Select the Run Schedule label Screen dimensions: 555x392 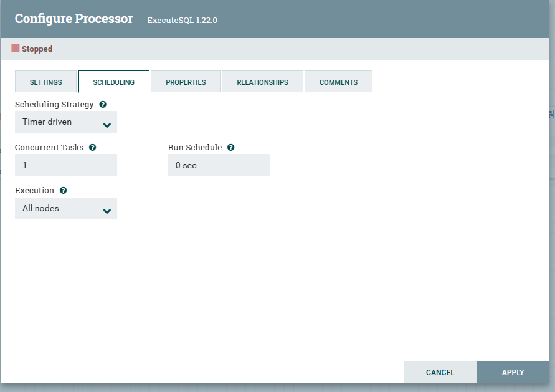(x=195, y=147)
